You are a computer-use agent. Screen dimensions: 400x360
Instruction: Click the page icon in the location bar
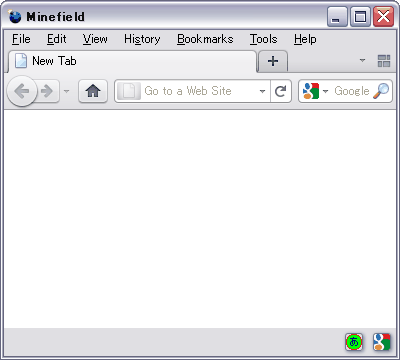[129, 91]
